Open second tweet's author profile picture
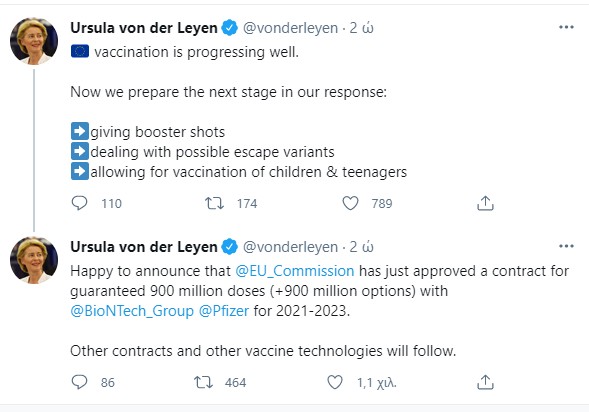Viewport: 589px width, 412px height. 34,260
